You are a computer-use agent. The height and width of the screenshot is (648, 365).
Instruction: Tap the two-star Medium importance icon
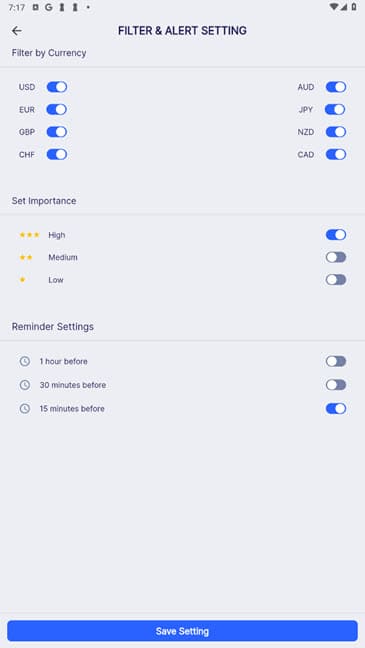click(x=26, y=257)
